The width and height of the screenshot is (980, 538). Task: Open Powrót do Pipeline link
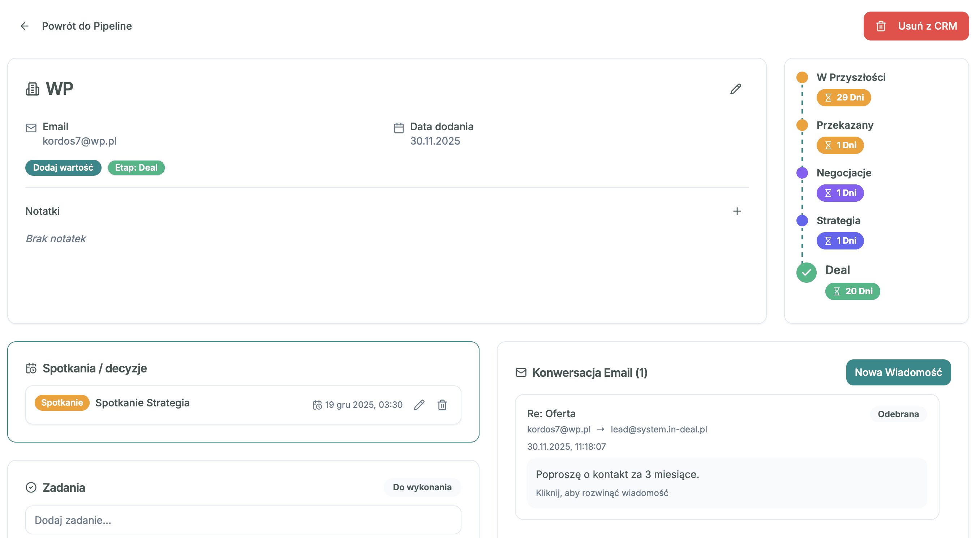pos(86,26)
